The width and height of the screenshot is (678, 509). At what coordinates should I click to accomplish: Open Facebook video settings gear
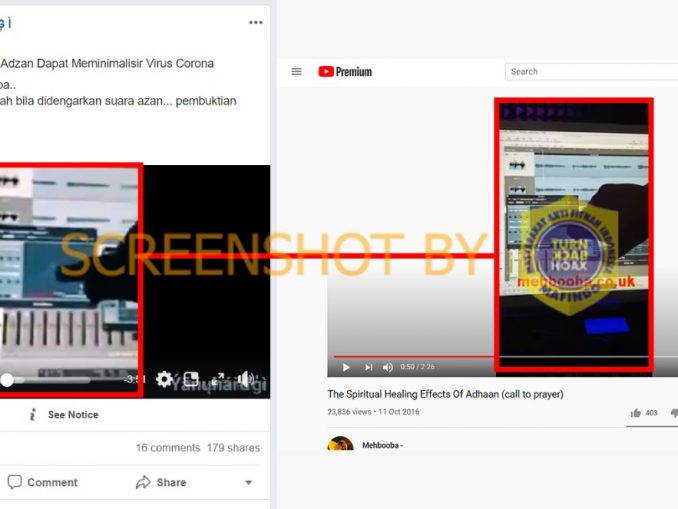[164, 379]
